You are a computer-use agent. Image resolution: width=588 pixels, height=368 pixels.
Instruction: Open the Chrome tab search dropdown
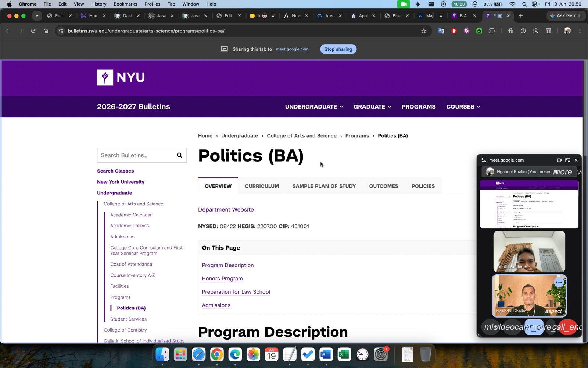pos(37,16)
